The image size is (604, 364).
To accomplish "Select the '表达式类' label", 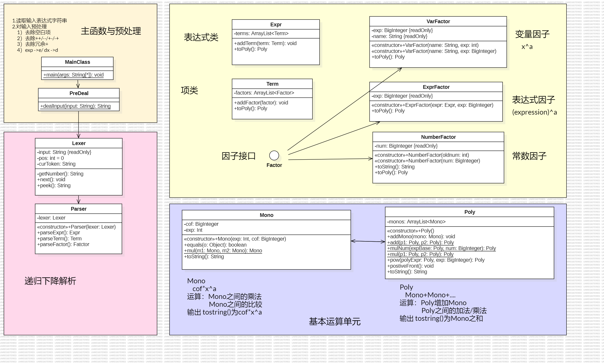I will point(201,37).
